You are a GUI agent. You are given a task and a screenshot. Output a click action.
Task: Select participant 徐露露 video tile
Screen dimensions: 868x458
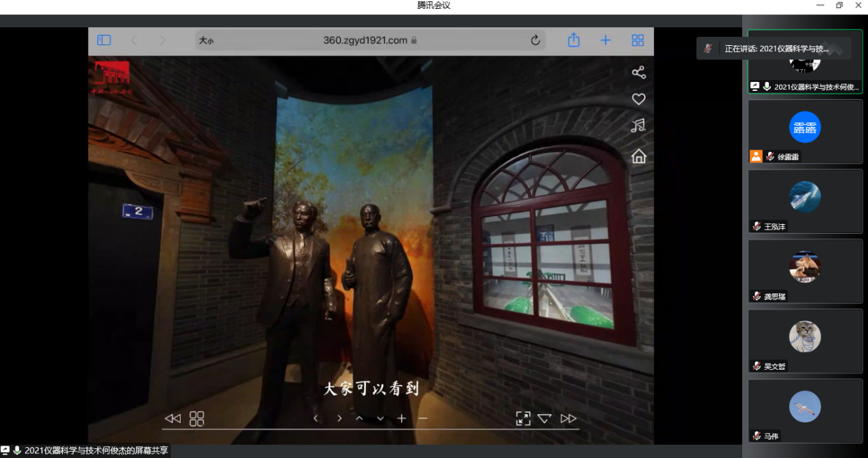click(805, 131)
